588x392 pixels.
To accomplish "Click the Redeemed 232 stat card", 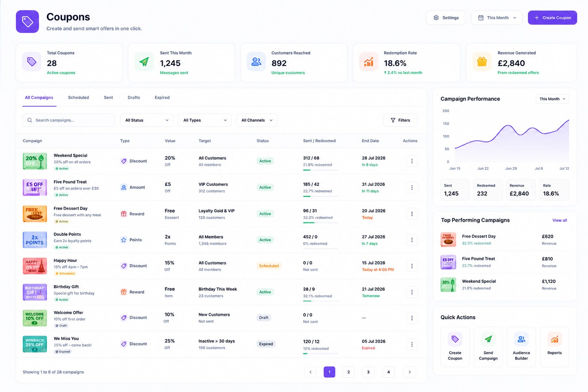I will pyautogui.click(x=488, y=190).
